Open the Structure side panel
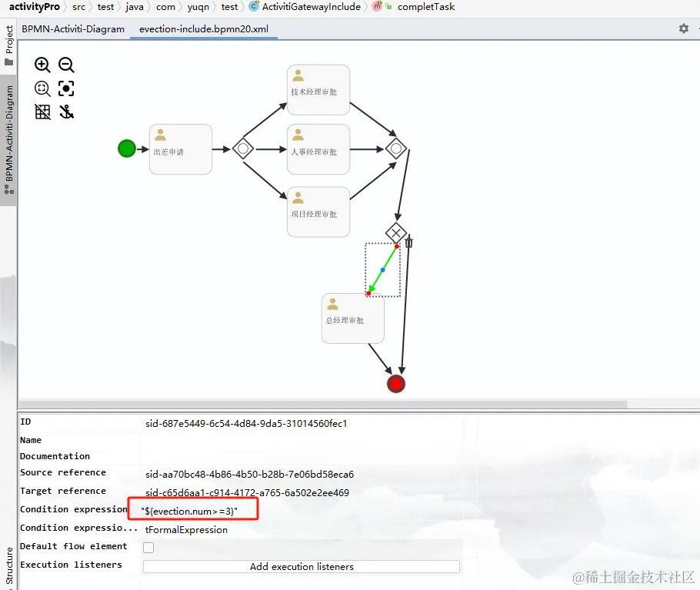 point(8,567)
